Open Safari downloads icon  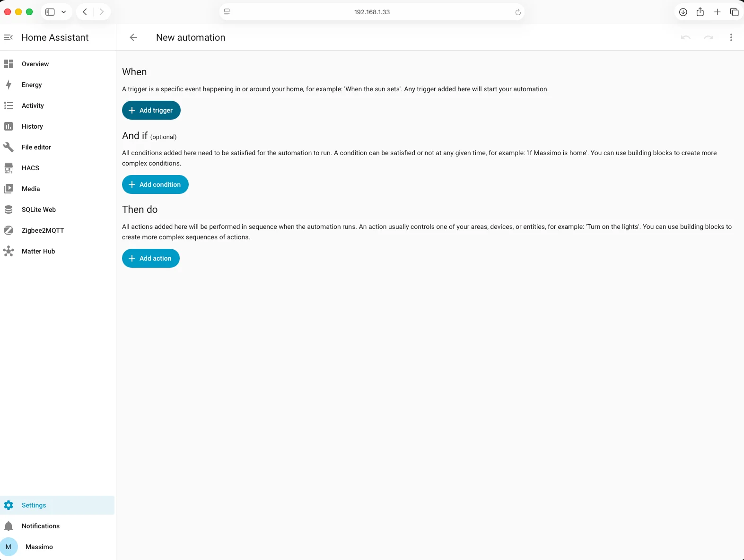(683, 12)
